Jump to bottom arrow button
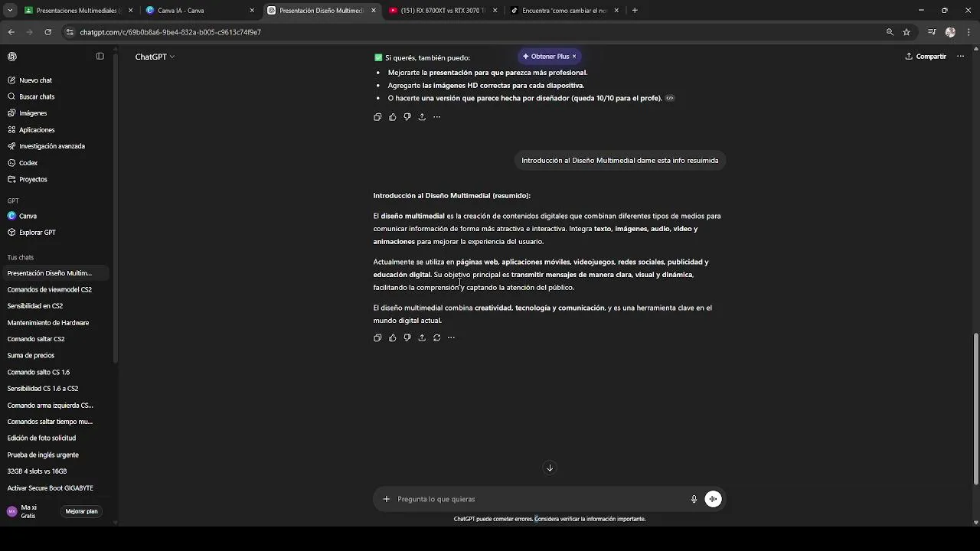The width and height of the screenshot is (980, 551). [550, 468]
